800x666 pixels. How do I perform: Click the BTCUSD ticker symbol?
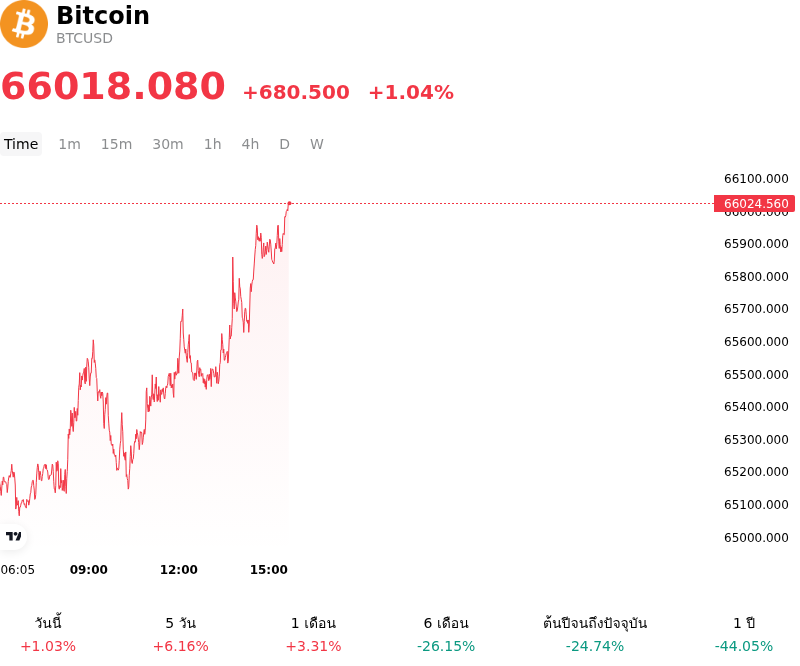coord(84,38)
